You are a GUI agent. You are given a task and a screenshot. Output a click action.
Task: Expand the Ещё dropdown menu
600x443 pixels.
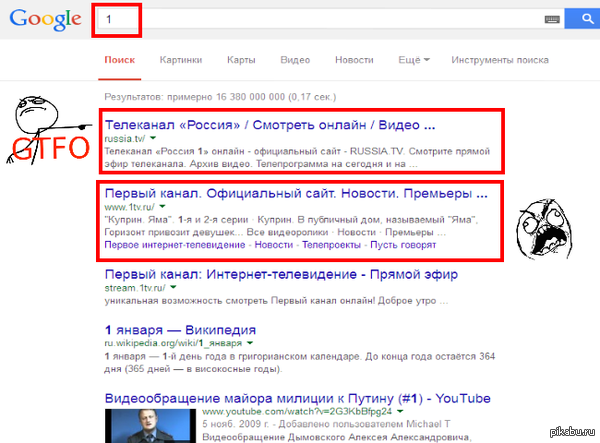414,60
